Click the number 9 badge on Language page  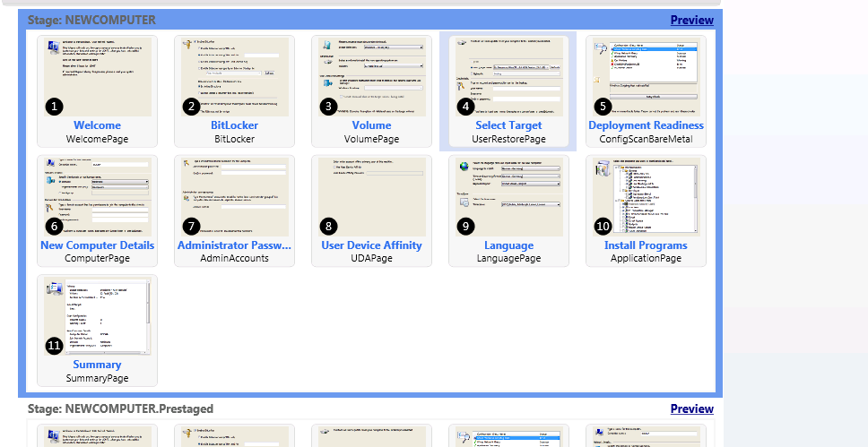pyautogui.click(x=465, y=226)
